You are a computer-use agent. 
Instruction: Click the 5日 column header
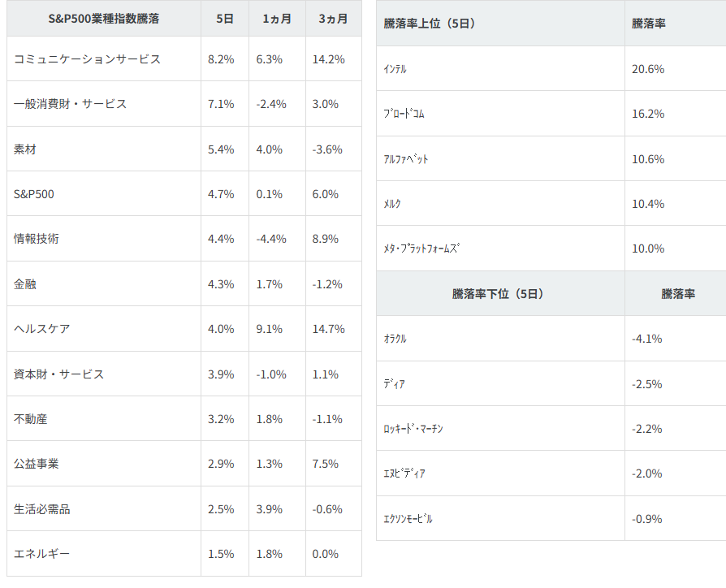[225, 19]
